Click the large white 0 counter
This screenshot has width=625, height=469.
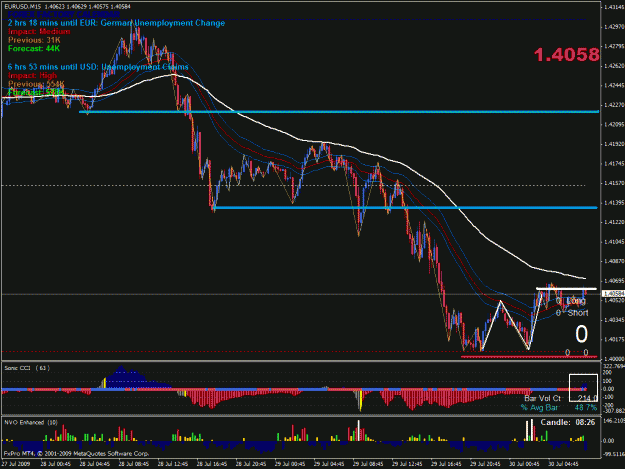[x=581, y=334]
